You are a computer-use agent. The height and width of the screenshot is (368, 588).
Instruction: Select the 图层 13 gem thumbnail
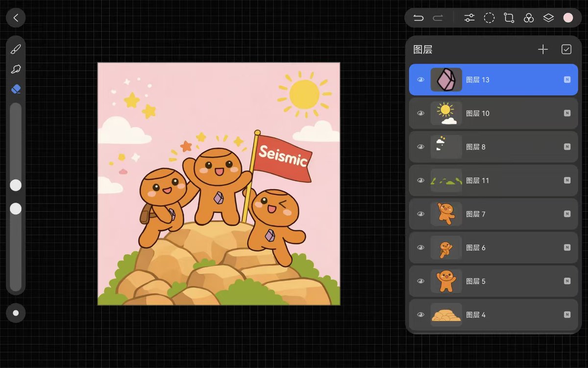coord(446,79)
